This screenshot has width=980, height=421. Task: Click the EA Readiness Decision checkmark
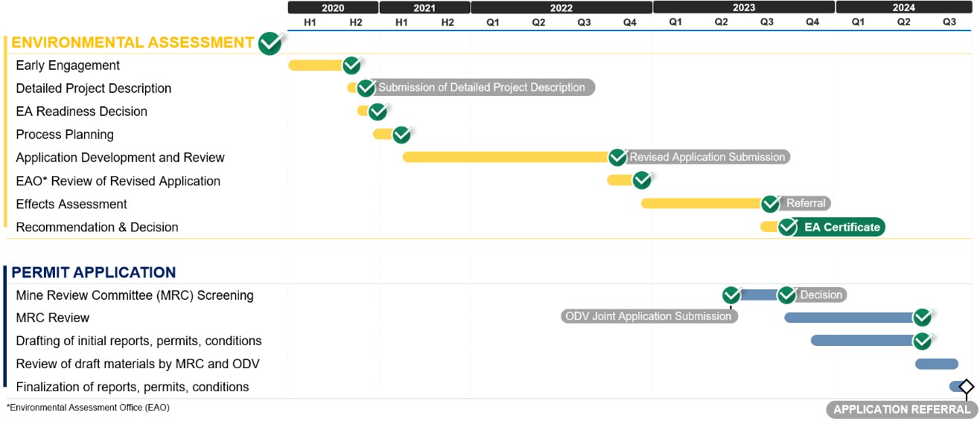point(378,112)
